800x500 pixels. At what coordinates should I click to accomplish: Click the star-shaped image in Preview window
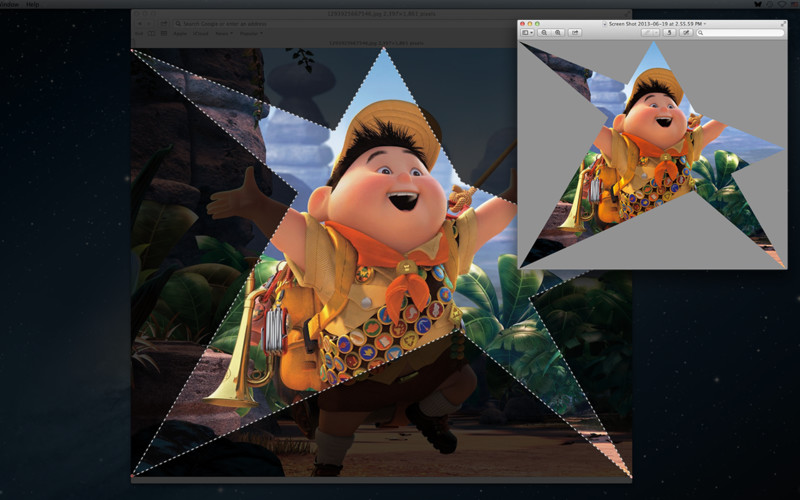652,155
